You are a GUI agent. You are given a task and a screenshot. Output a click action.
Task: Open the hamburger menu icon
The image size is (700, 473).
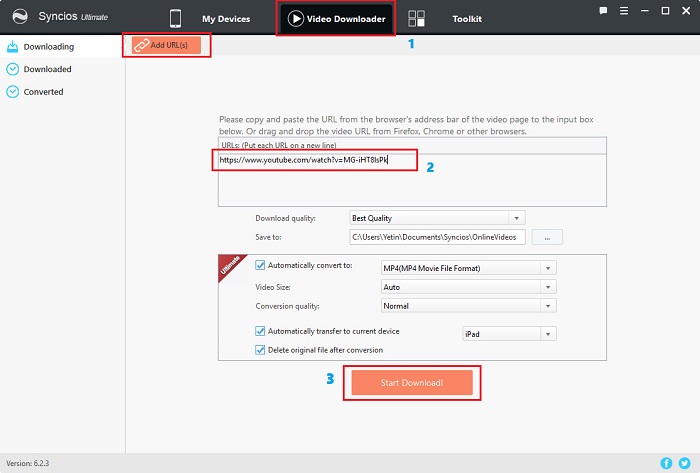pyautogui.click(x=624, y=11)
